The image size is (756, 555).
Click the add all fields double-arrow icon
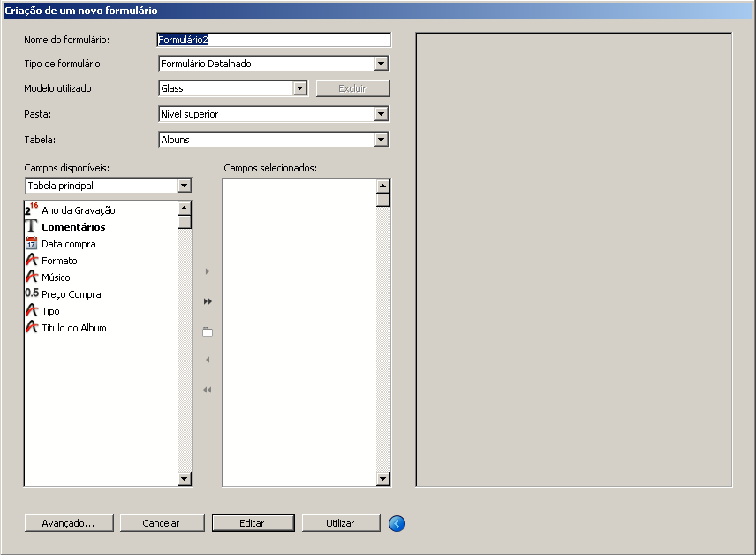tap(208, 301)
